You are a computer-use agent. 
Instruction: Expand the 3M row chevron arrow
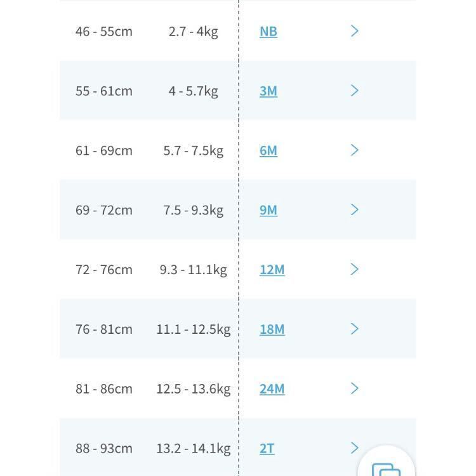(x=355, y=91)
